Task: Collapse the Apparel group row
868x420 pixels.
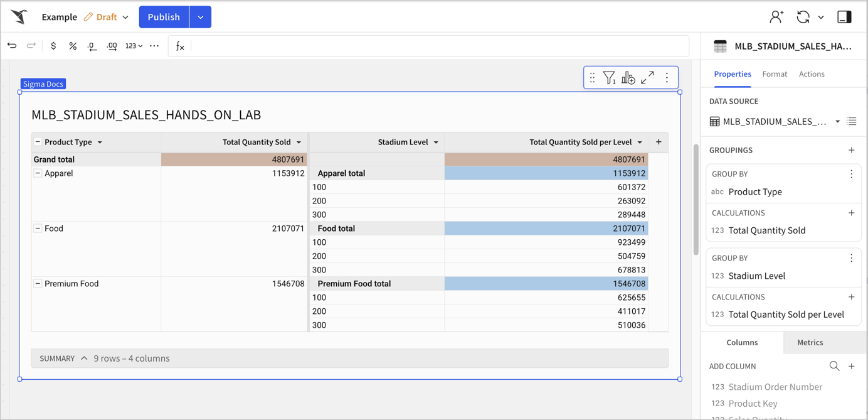Action: 38,173
